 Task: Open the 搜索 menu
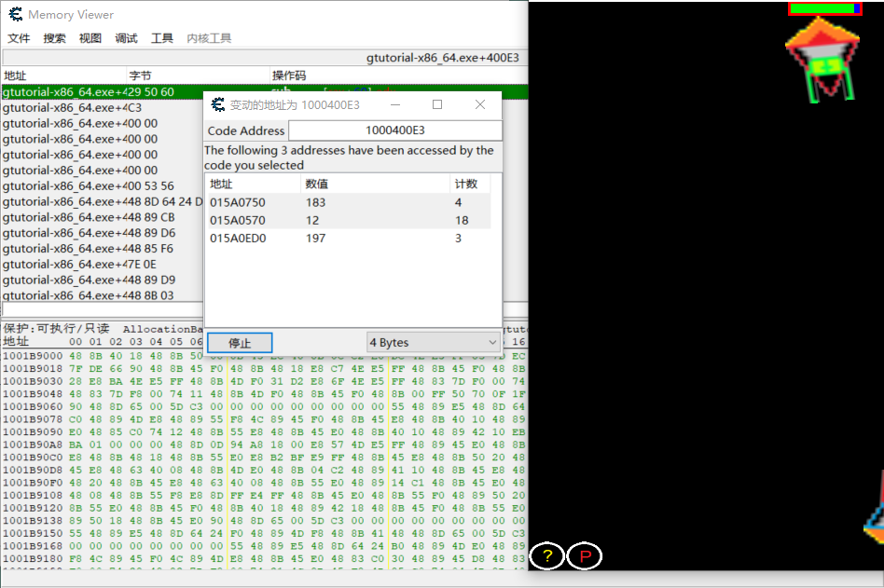(53, 38)
